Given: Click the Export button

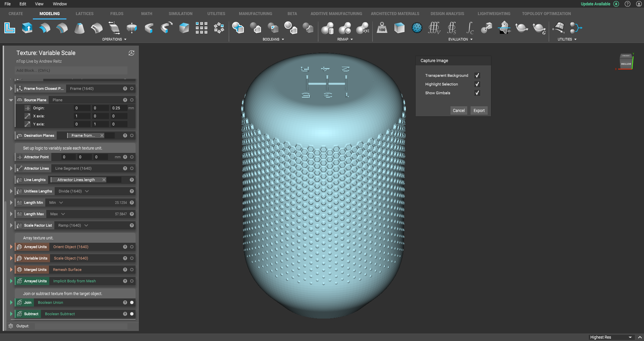Looking at the screenshot, I should (479, 111).
